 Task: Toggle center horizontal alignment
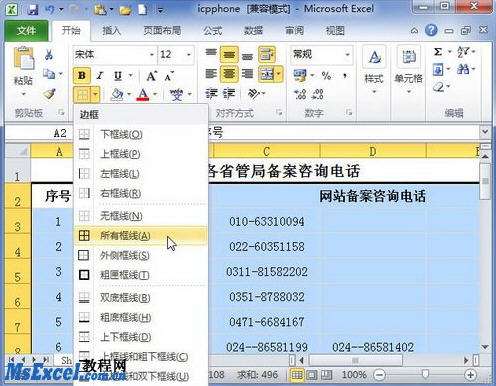point(229,74)
